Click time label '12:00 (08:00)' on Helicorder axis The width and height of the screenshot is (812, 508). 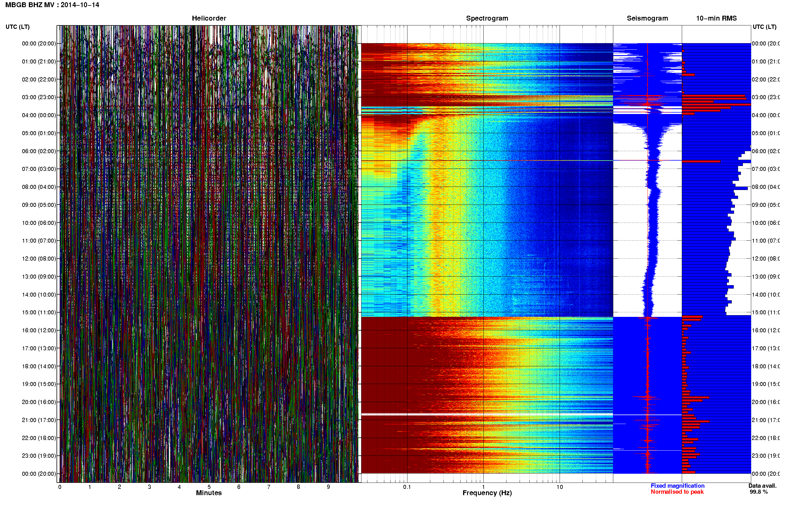(x=39, y=258)
